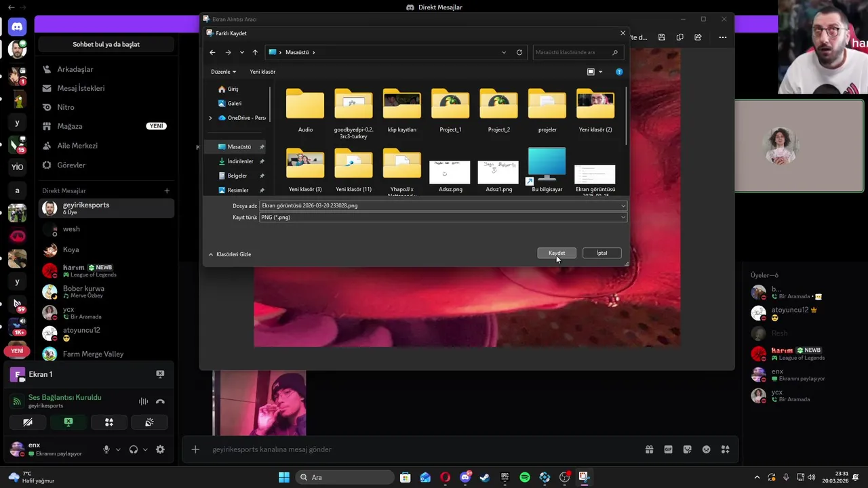This screenshot has width=868, height=488.
Task: Refresh the Masaüstü folder view
Action: click(x=519, y=52)
